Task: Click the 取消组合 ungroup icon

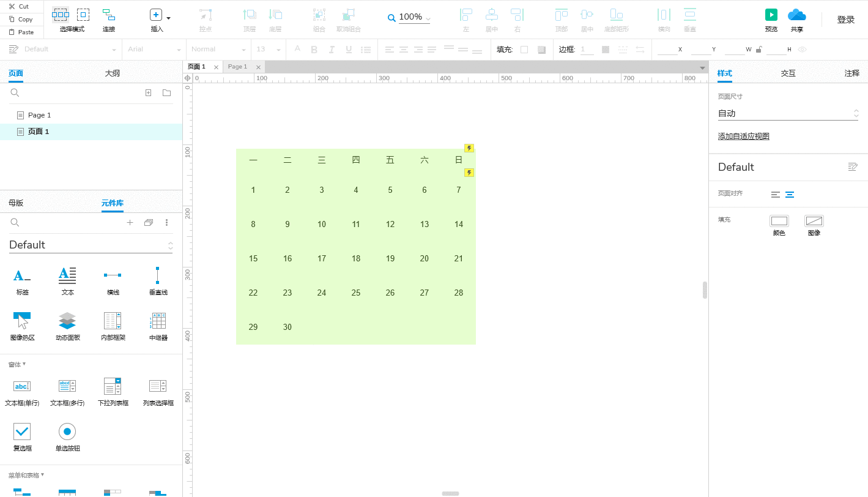Action: (x=349, y=15)
